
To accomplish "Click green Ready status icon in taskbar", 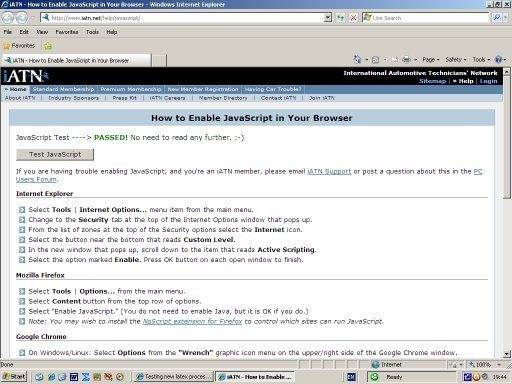I will pos(374,377).
